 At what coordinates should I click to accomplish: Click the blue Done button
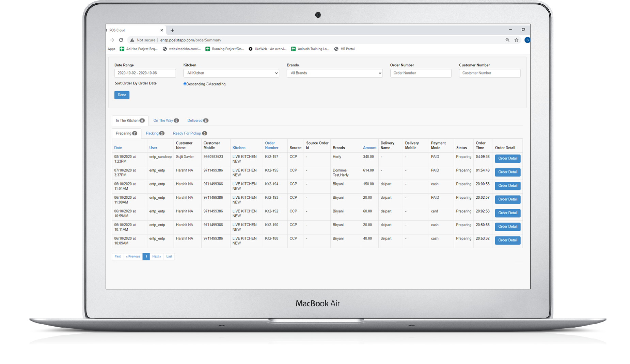[122, 95]
